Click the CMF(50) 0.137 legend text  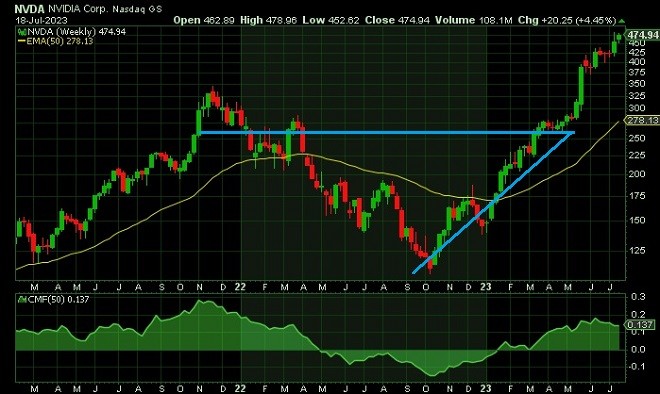(58, 299)
